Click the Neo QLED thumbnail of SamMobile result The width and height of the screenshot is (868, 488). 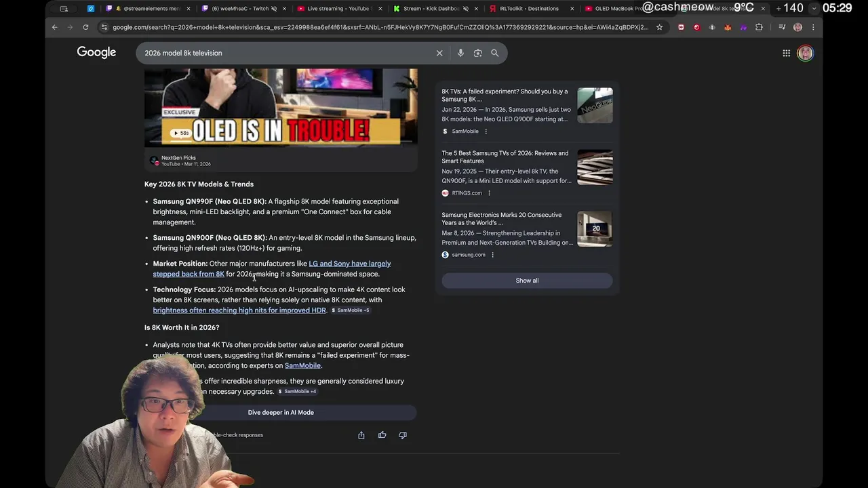click(x=595, y=106)
